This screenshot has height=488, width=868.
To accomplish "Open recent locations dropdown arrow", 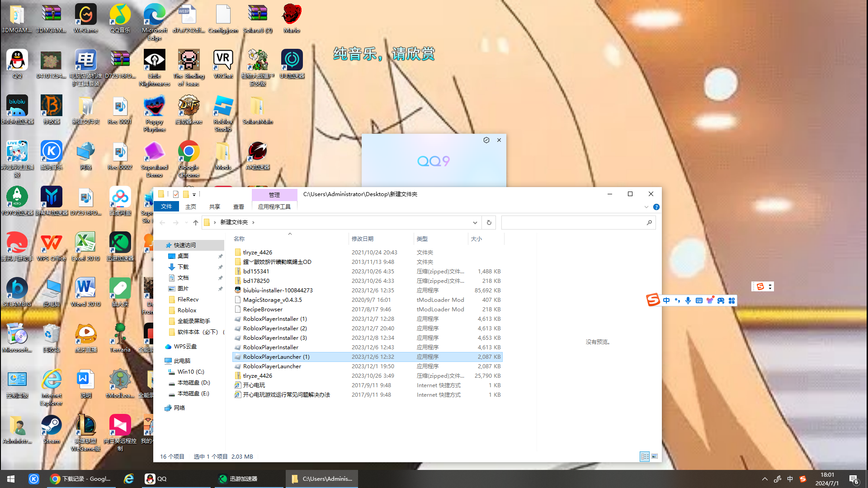I will (x=186, y=222).
